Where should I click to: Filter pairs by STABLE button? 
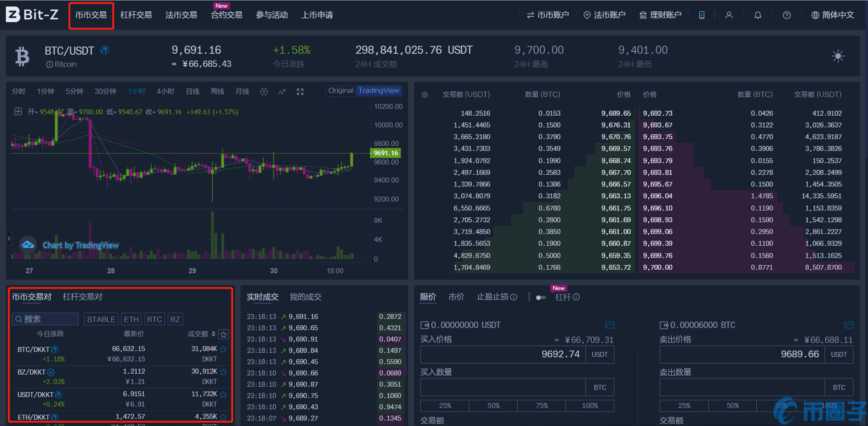[x=101, y=319]
